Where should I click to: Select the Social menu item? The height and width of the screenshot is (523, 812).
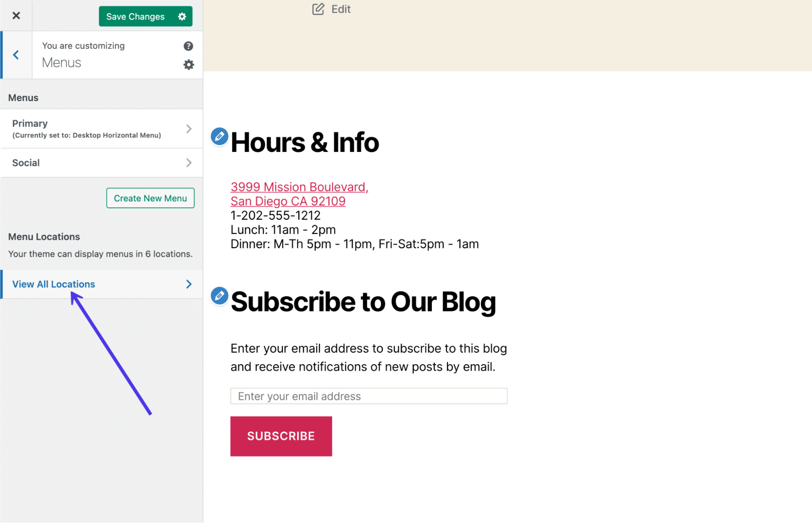[x=101, y=162]
